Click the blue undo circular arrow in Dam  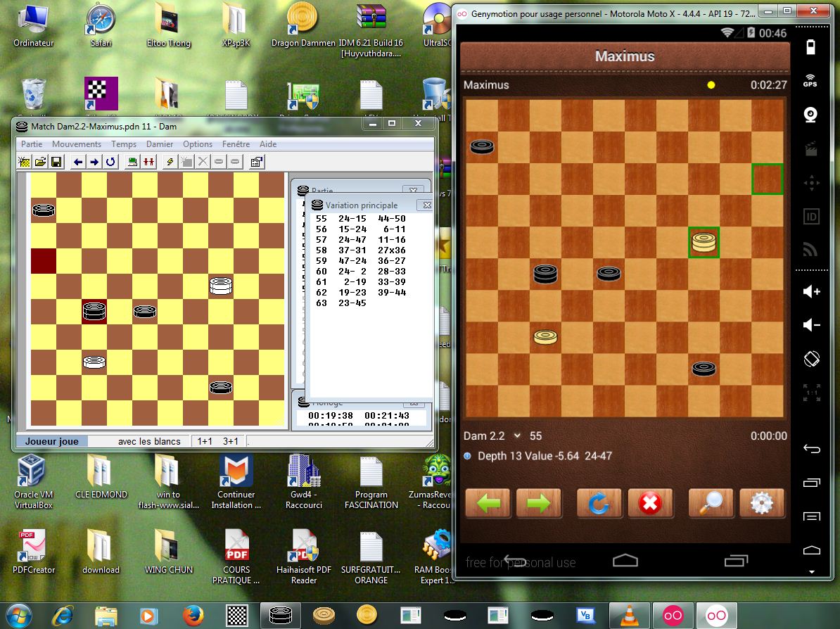[x=110, y=162]
